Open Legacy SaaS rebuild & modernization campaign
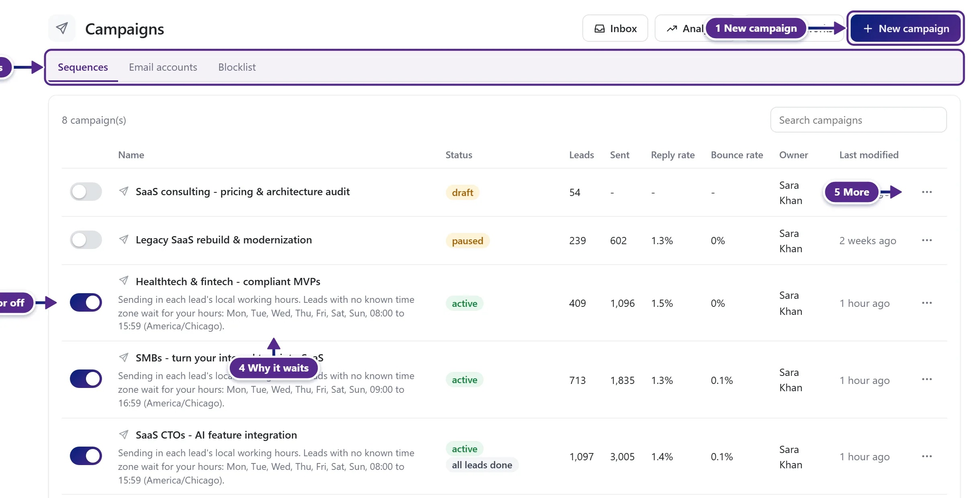 [x=224, y=240]
